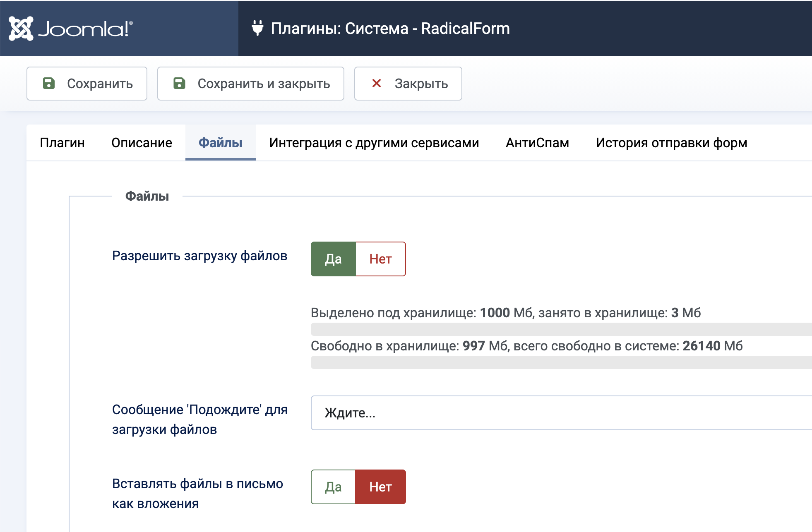The height and width of the screenshot is (532, 812).
Task: Click the floppy disk icon on Сохранить
Action: (49, 83)
